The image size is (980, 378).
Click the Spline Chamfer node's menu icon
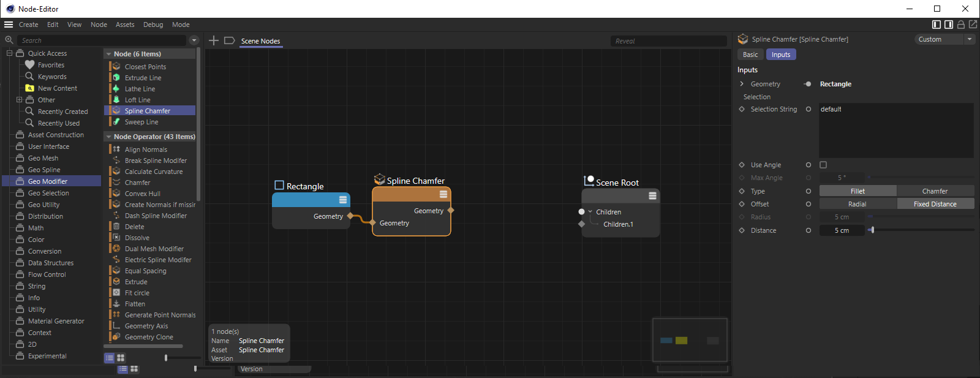(x=443, y=194)
